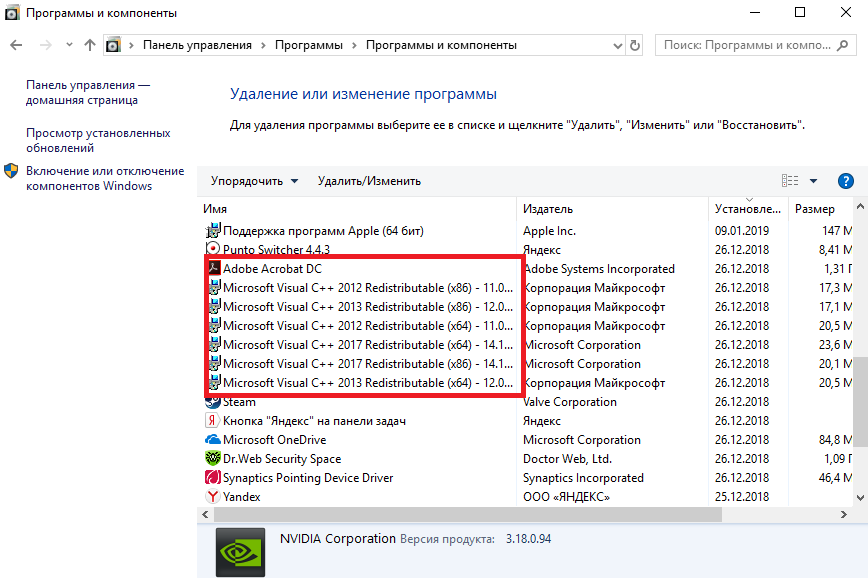Click Visual C++ 2012 x86 installer icon
The image size is (868, 578).
(214, 287)
